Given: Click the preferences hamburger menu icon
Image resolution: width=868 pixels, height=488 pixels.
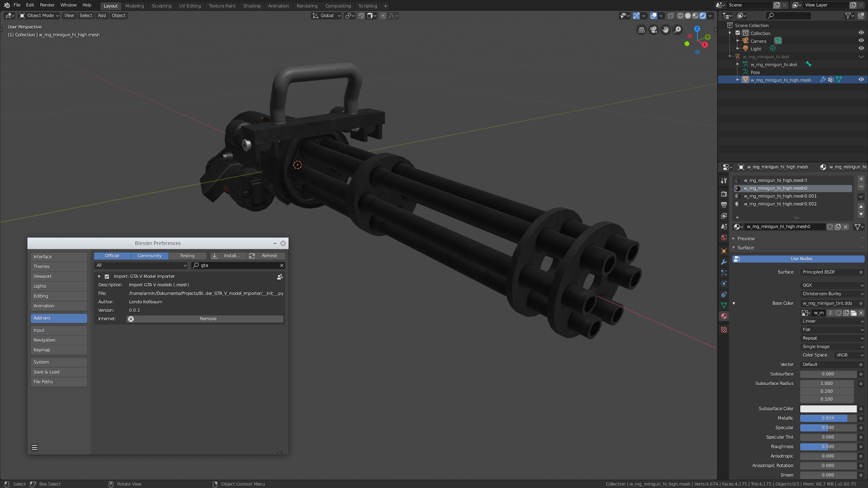Looking at the screenshot, I should click(34, 447).
